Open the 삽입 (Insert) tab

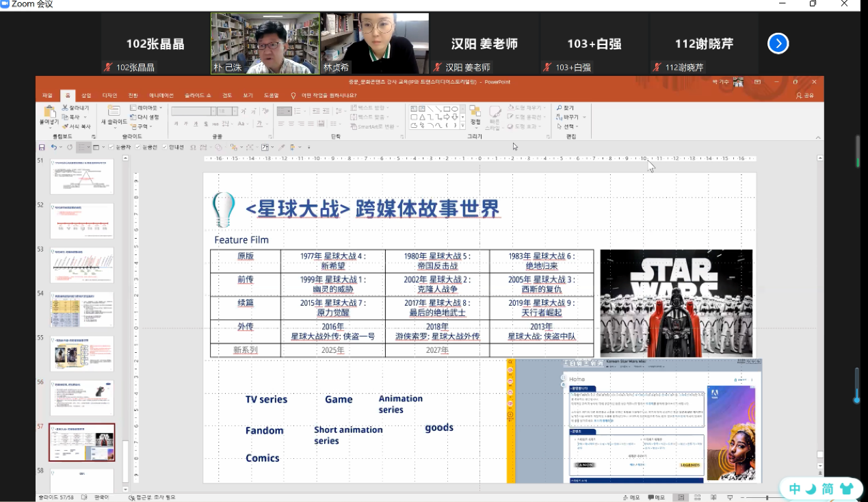click(86, 96)
